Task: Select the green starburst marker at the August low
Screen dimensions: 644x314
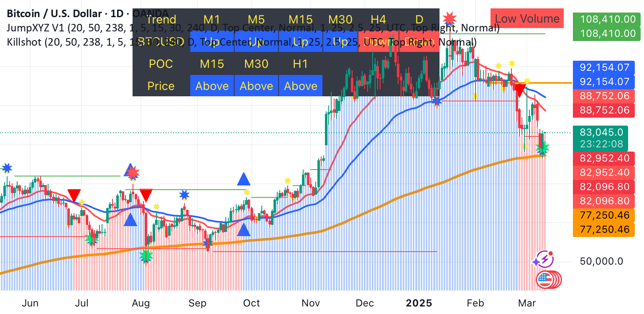Action: (146, 255)
